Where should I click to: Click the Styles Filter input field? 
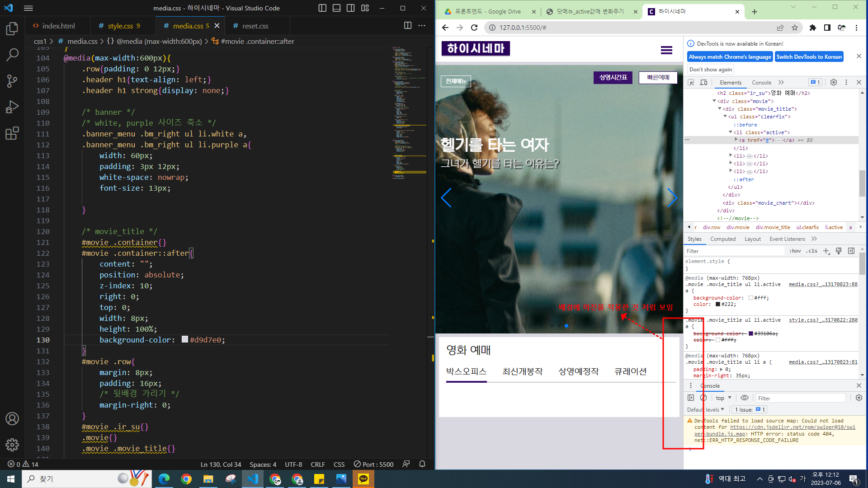point(732,251)
